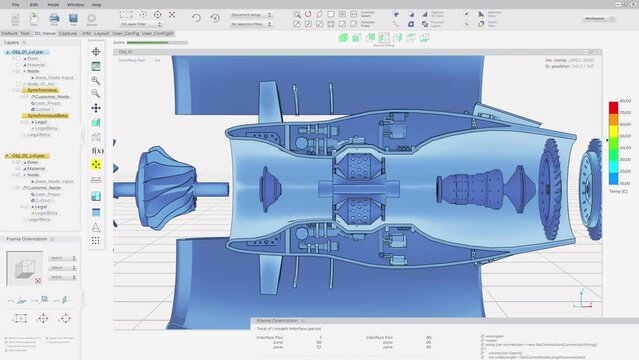Toggle the Base checkbox under Obj_02_Lvl.par
This screenshot has width=639, height=360.
click(x=18, y=162)
